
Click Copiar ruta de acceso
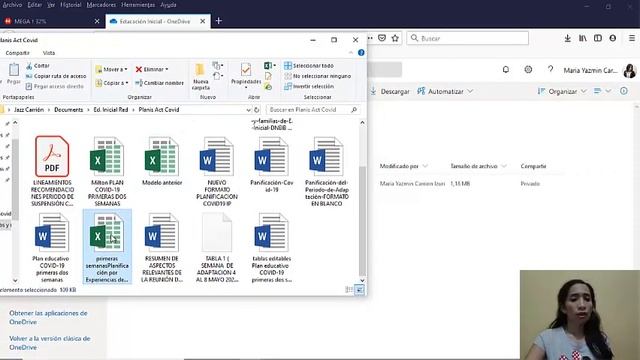(x=56, y=76)
